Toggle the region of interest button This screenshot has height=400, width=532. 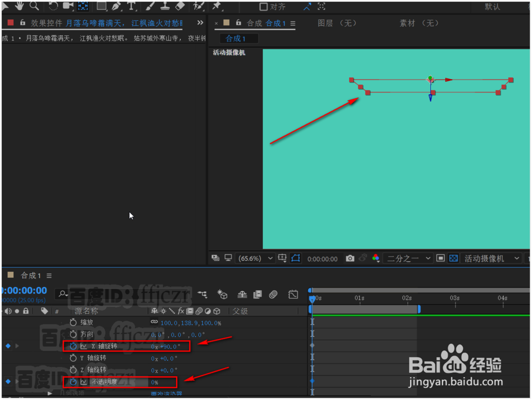point(440,259)
